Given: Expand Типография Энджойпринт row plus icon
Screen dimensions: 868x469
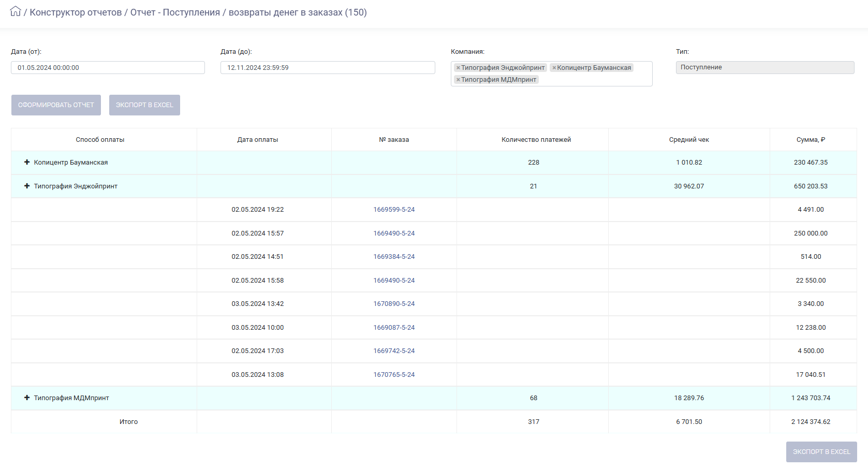Looking at the screenshot, I should point(27,186).
